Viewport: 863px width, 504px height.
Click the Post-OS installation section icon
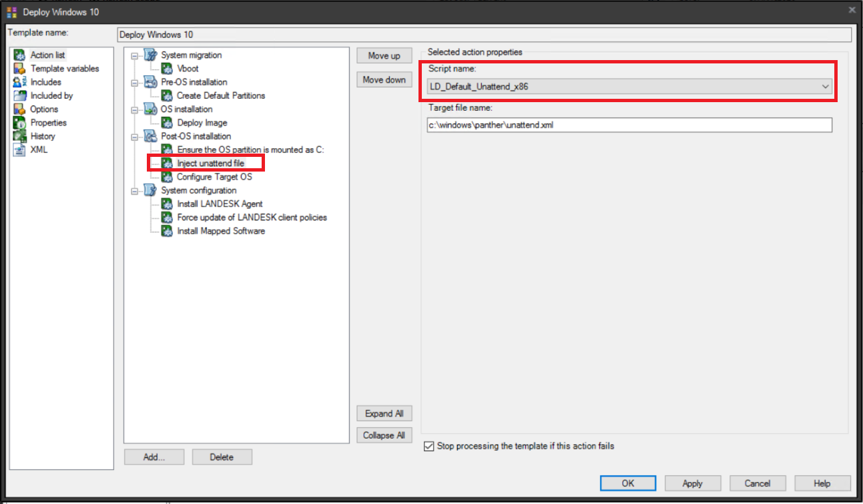pos(151,136)
